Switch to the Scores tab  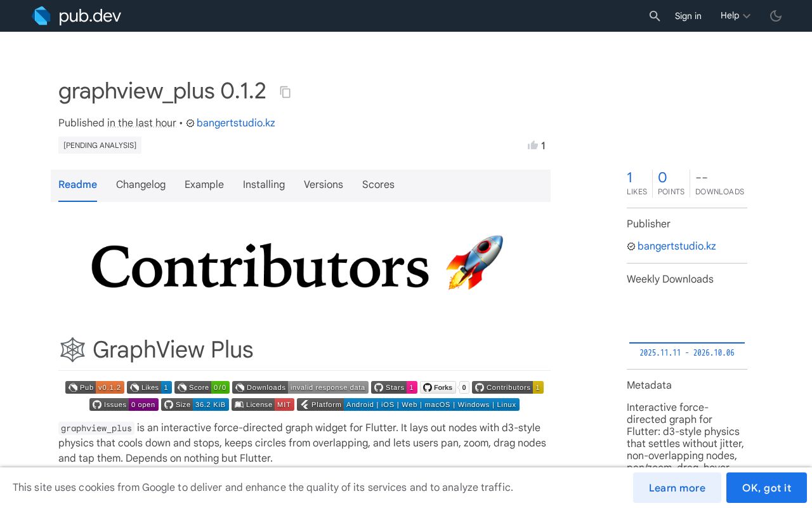(378, 185)
